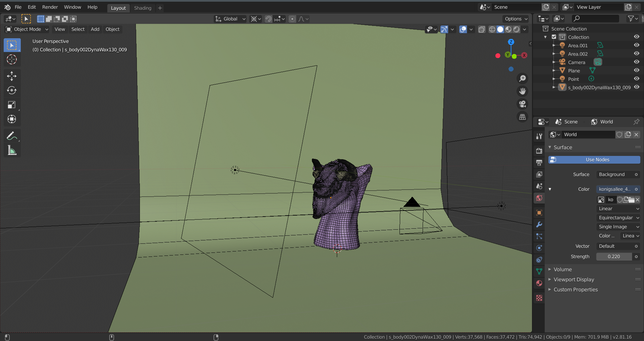
Task: Unlink the World data-block
Action: pyautogui.click(x=636, y=134)
